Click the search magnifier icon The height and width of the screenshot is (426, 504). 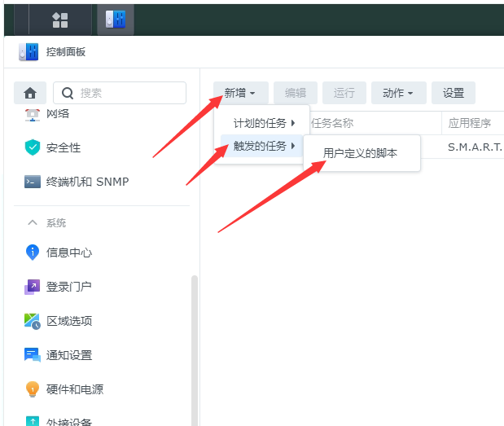point(68,93)
